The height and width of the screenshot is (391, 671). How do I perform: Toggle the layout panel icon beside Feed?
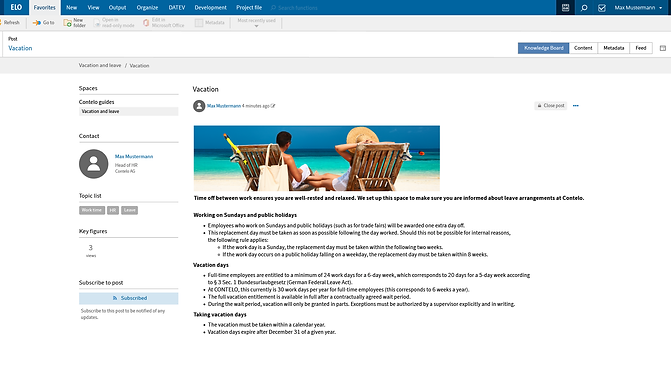[x=662, y=48]
